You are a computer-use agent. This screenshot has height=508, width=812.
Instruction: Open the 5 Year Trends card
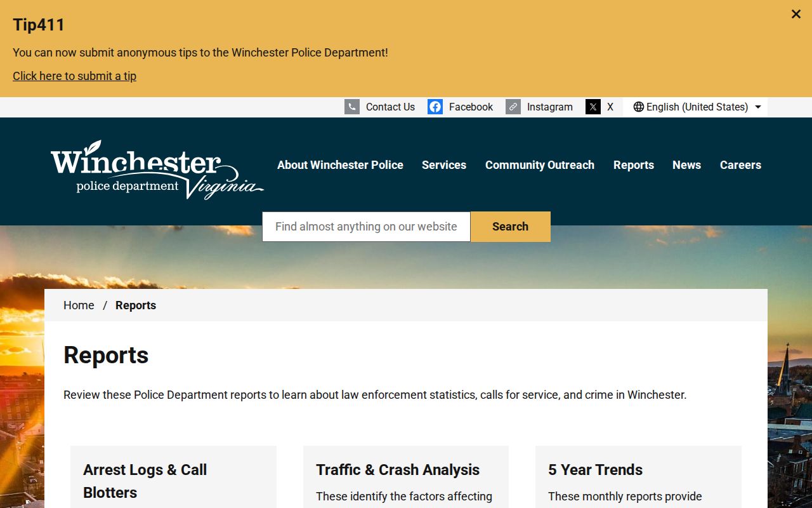[x=638, y=476]
